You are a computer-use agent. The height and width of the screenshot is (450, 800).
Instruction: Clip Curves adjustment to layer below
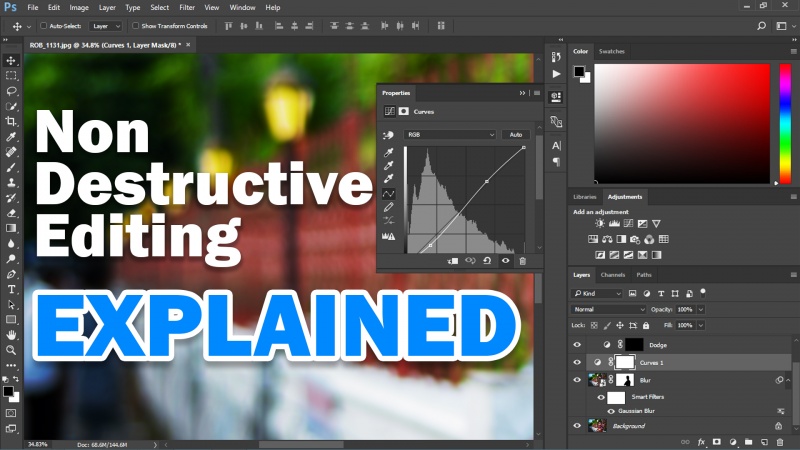tap(453, 261)
